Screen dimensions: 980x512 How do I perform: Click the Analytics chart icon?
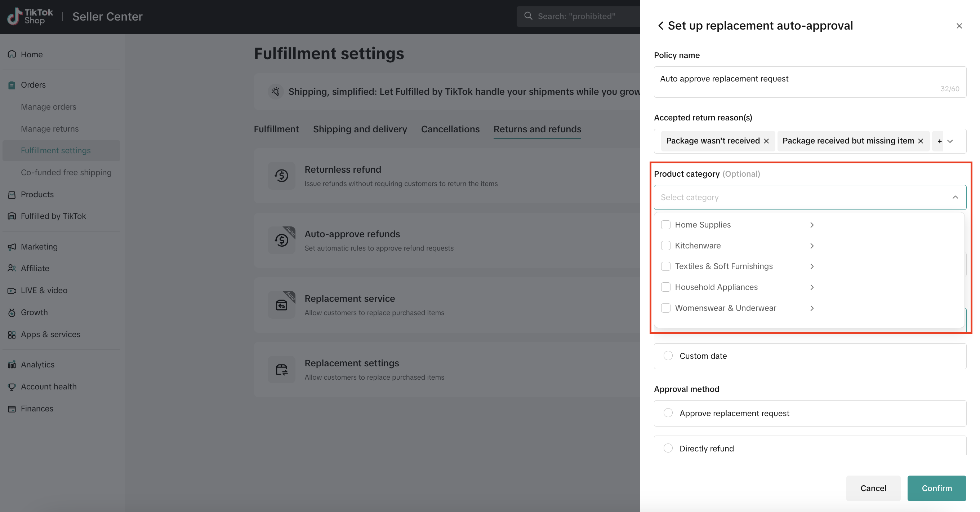click(12, 365)
